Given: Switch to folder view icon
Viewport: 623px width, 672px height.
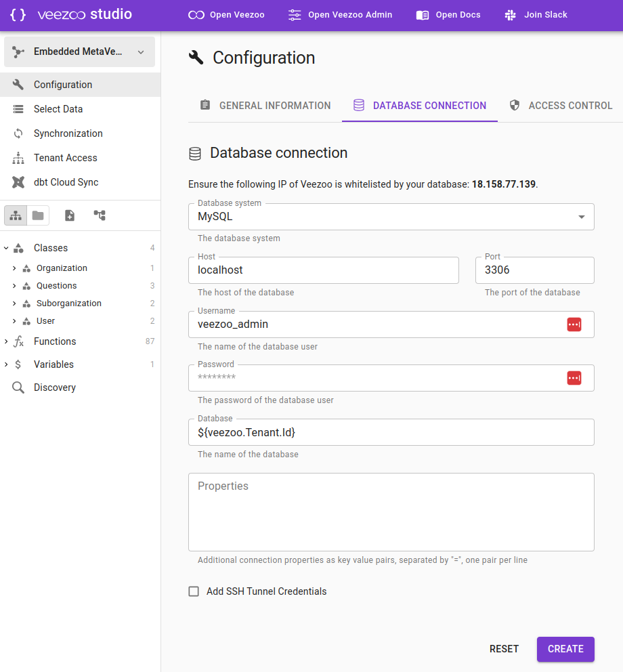Looking at the screenshot, I should click(38, 215).
